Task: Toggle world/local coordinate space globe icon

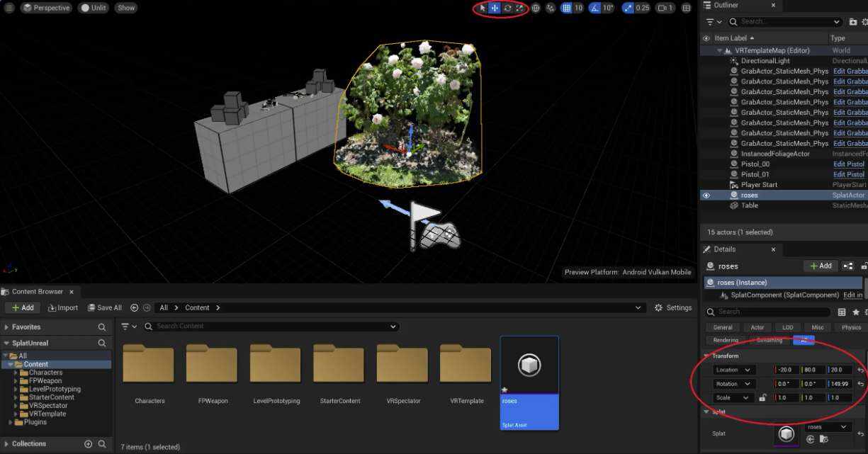Action: coord(536,8)
